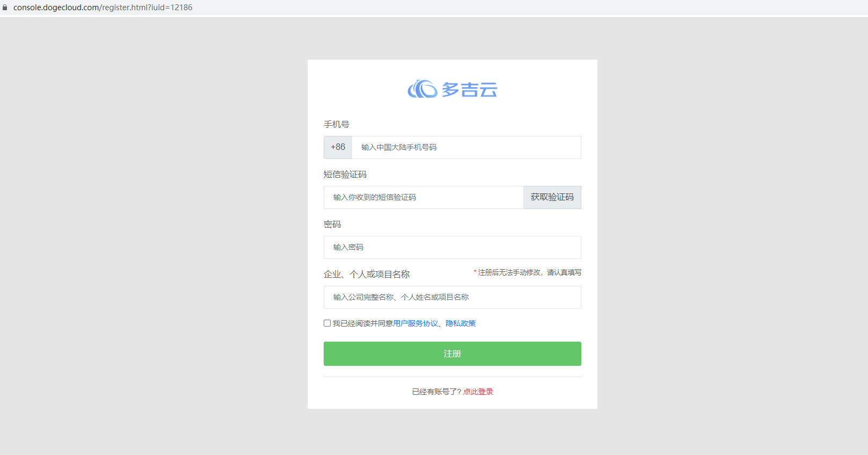Click the 我已经阅读并同意 checkbox label text
The width and height of the screenshot is (868, 455).
pos(362,323)
